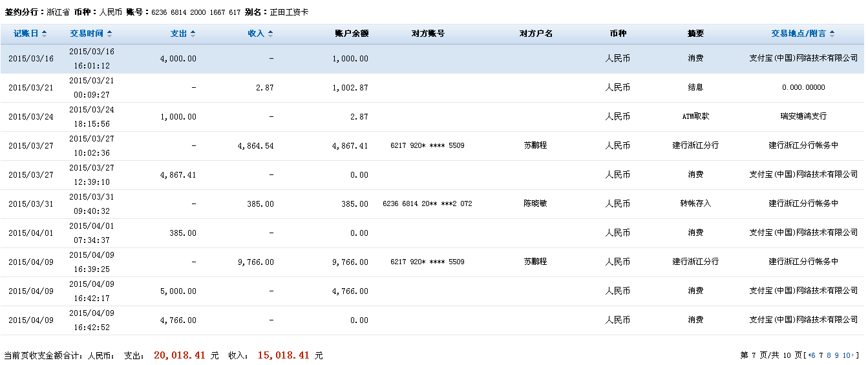Click the 9,766.00 income cell
The height and width of the screenshot is (365, 868).
[x=256, y=262]
